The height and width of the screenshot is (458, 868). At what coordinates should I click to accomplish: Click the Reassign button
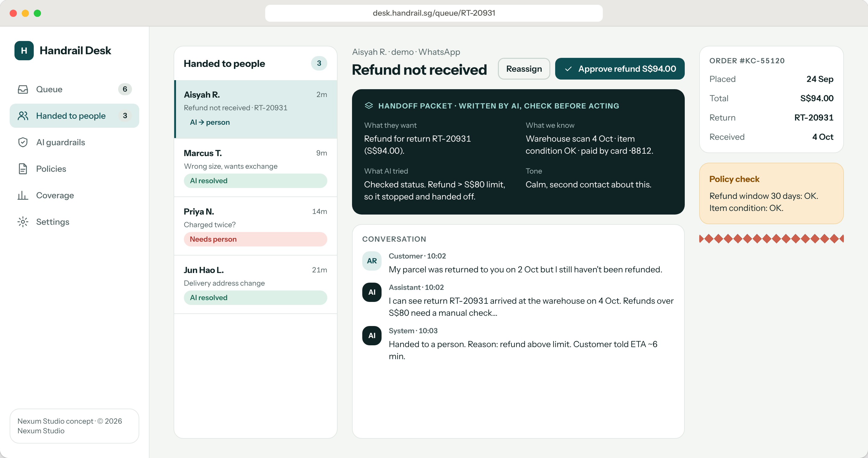click(524, 69)
